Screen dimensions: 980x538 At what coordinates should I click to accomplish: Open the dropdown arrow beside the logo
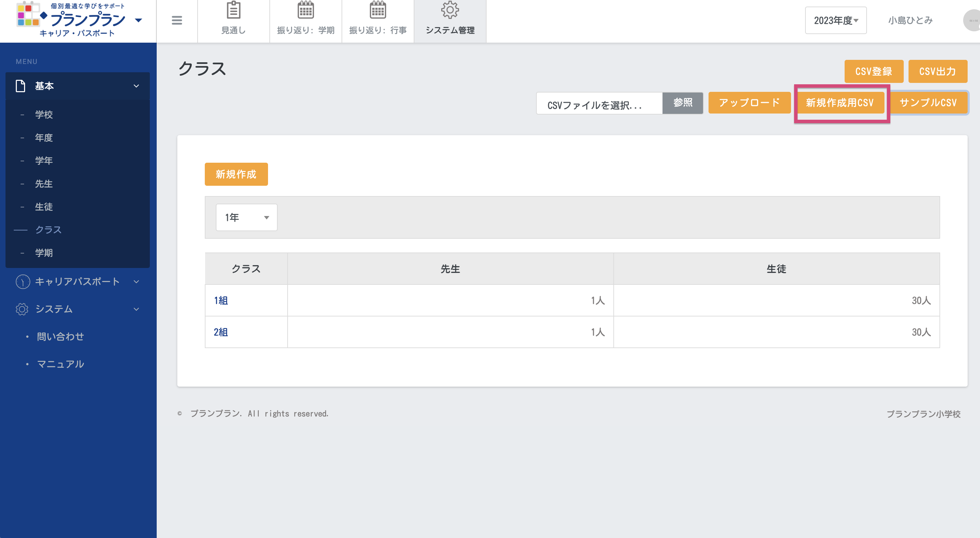(139, 20)
